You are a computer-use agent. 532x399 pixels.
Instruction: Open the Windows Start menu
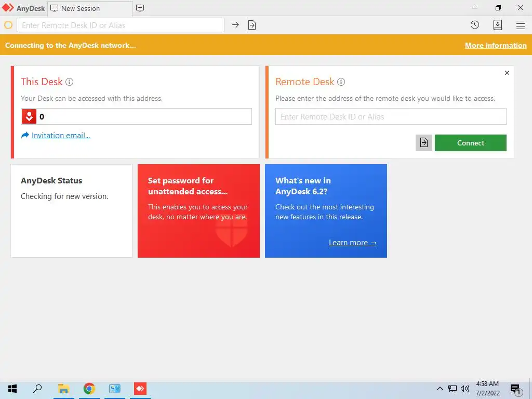[x=12, y=389]
